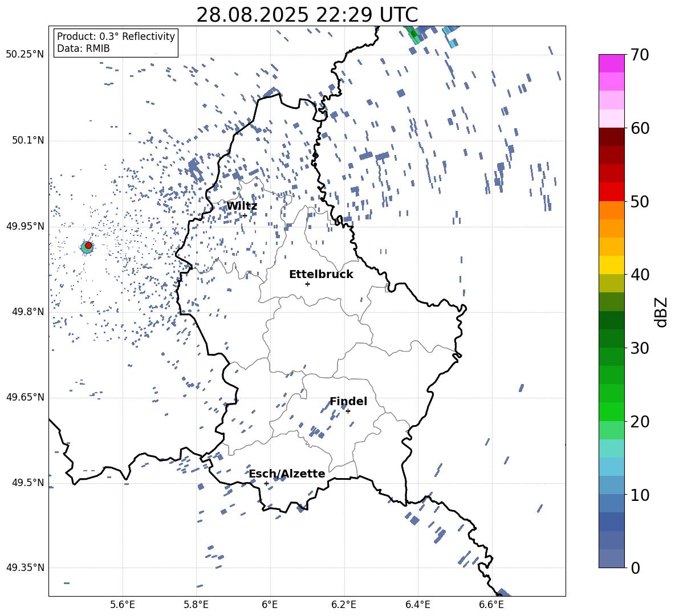Pick the yellow swatch just above 40 dBZ
The image size is (675, 616).
[611, 266]
